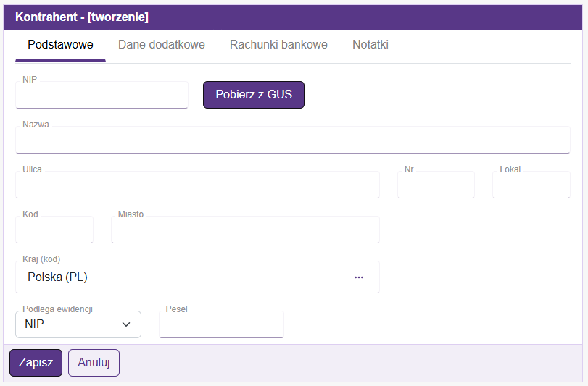Click the Lokal input field
Image resolution: width=588 pixels, height=386 pixels.
coord(531,185)
